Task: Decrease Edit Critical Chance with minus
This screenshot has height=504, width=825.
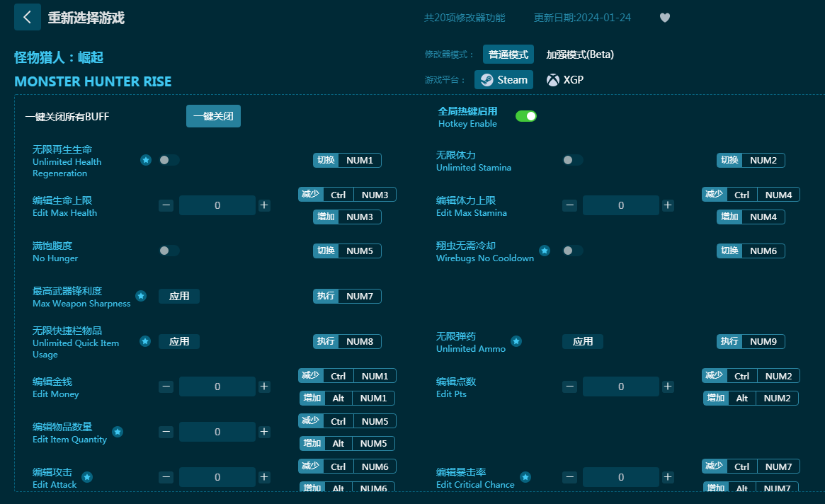Action: click(x=570, y=477)
